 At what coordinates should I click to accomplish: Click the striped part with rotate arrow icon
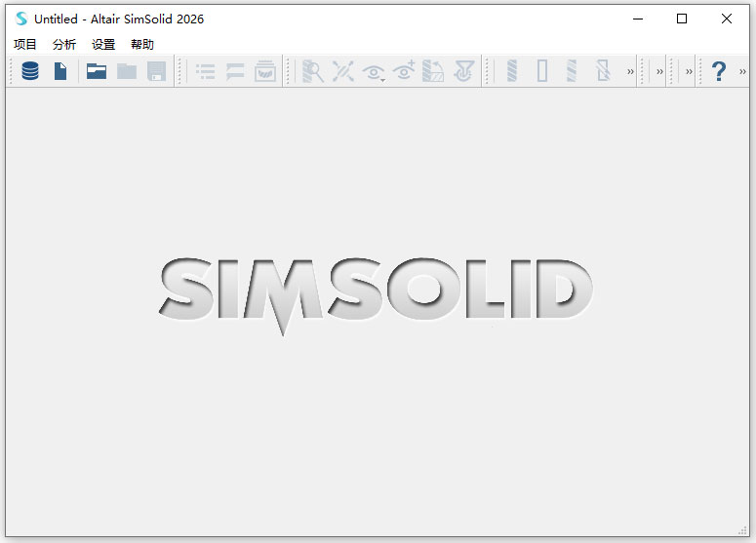click(x=433, y=71)
